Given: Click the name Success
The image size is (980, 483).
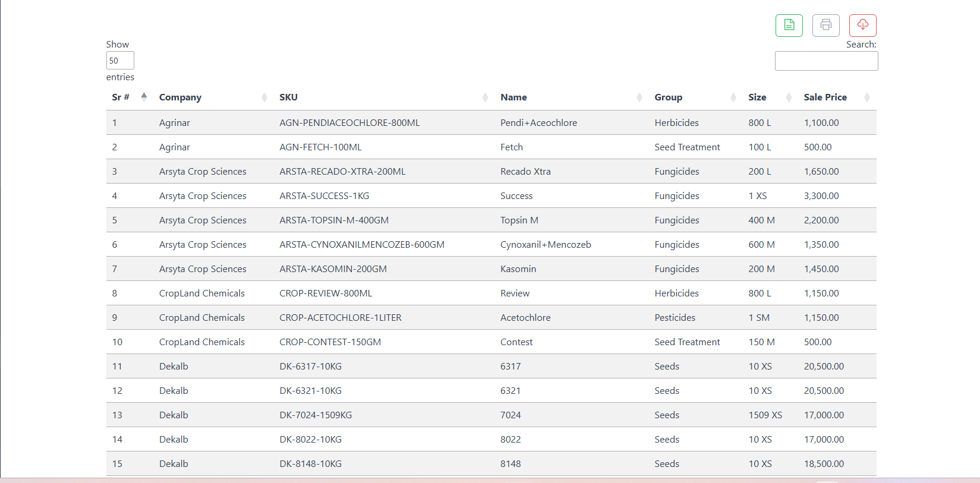Looking at the screenshot, I should coord(516,196).
